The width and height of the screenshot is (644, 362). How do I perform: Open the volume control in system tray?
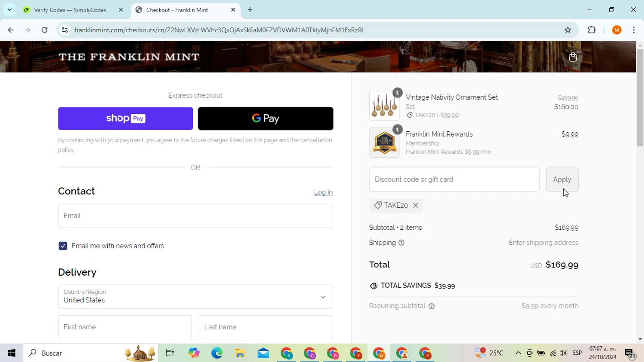point(563,353)
